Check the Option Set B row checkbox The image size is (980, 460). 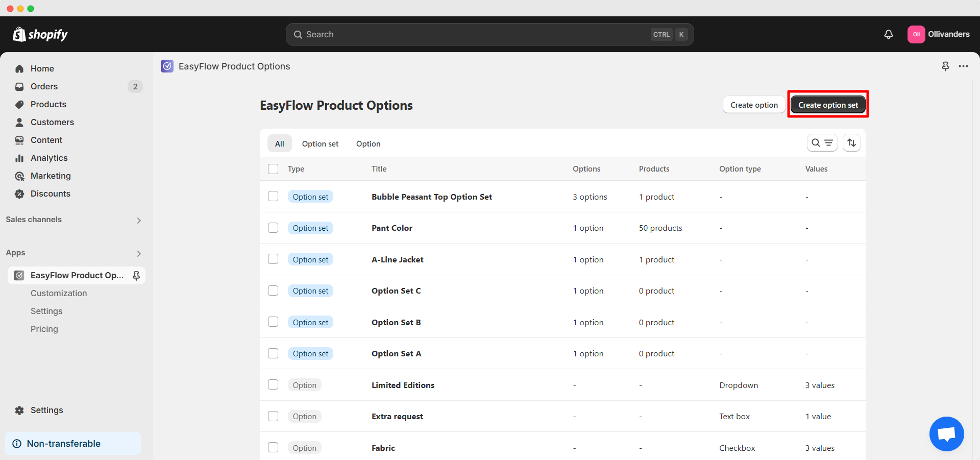tap(273, 322)
